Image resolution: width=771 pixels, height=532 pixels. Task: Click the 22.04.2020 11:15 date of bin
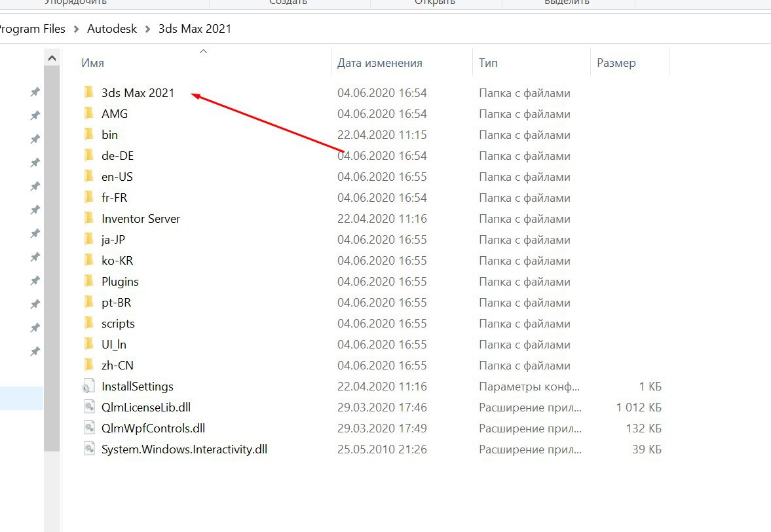pyautogui.click(x=382, y=134)
